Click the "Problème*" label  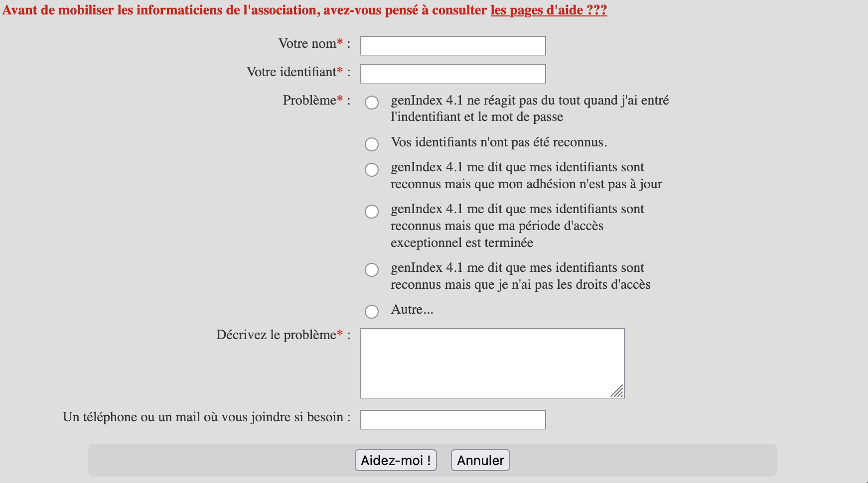[317, 101]
